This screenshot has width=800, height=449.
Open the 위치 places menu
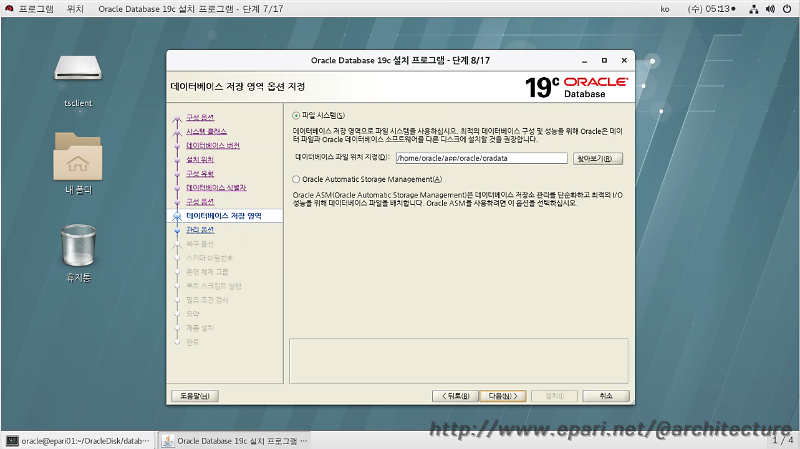[x=75, y=9]
